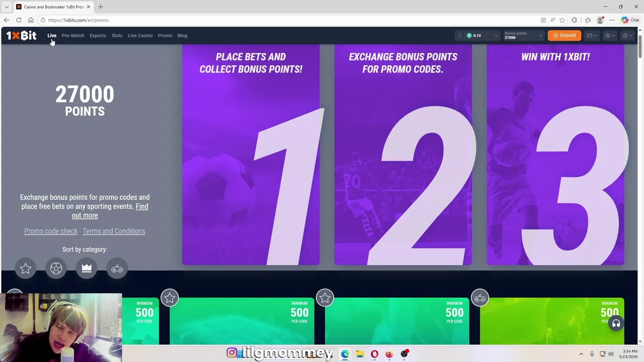Click the 27000 POINTS text

85,101
